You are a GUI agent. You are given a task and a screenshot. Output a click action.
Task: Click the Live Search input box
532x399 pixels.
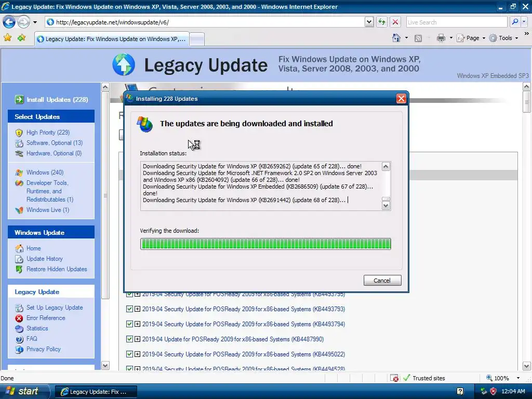coord(456,22)
